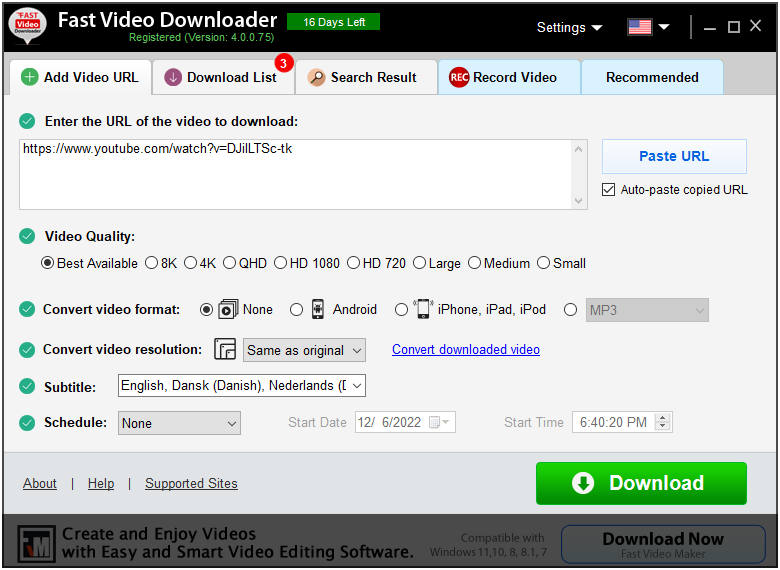Click the Android robot phone icon
Image resolution: width=780 pixels, height=570 pixels.
(317, 309)
